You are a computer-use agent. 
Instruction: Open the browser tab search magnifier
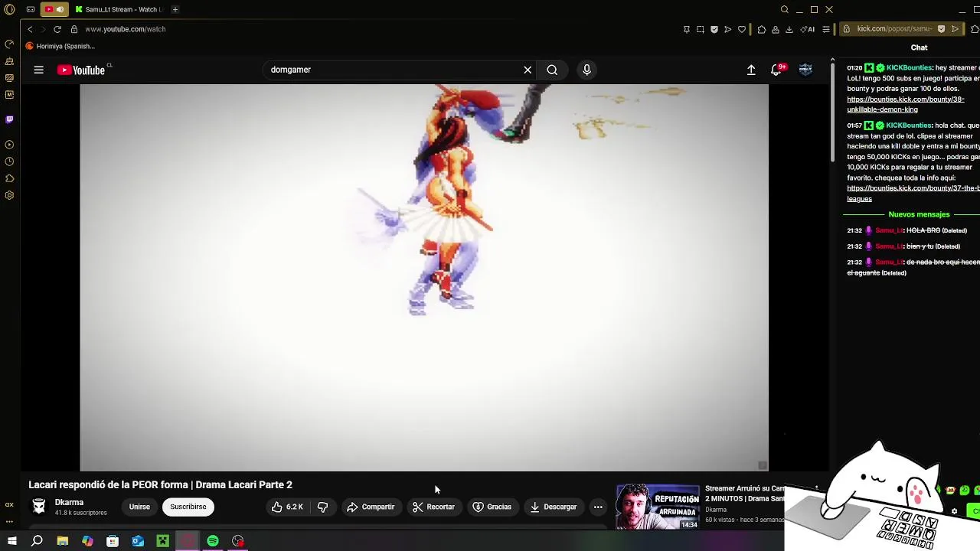click(785, 9)
